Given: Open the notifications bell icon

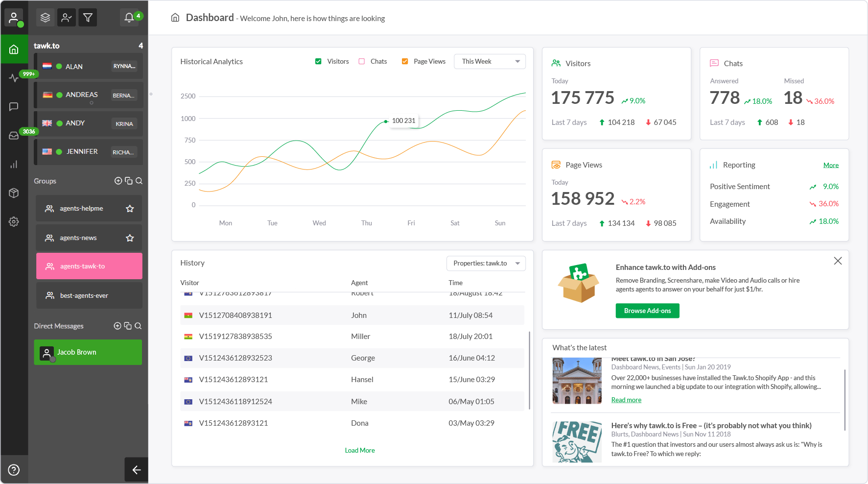Looking at the screenshot, I should 129,18.
